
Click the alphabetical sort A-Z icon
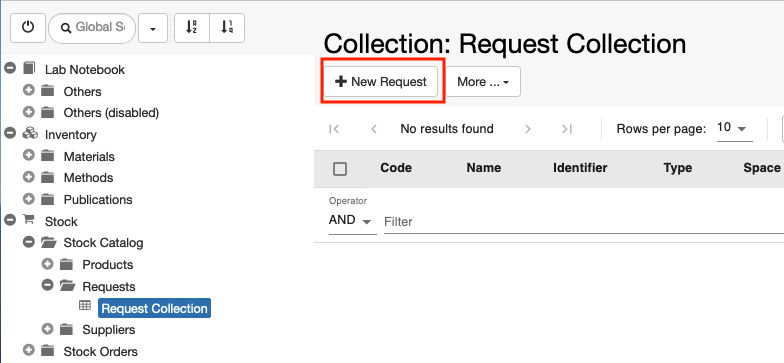click(192, 28)
